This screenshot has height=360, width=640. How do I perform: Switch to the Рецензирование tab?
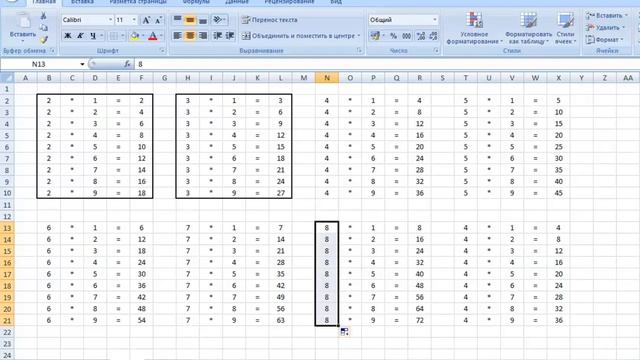coord(289,2)
